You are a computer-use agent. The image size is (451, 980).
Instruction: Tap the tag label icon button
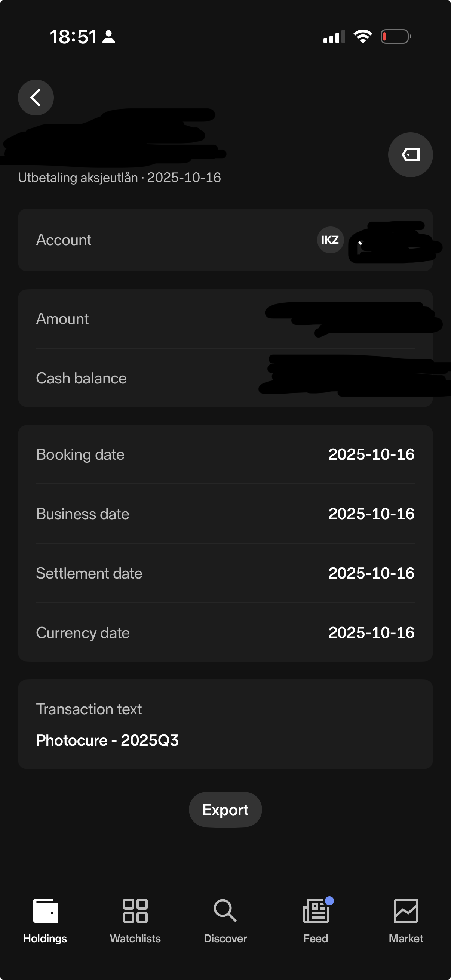[410, 154]
